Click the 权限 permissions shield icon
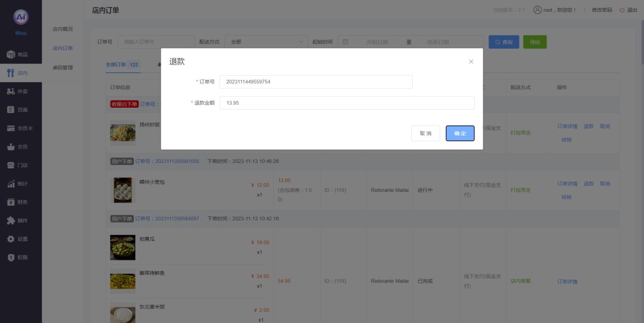 pos(11,257)
